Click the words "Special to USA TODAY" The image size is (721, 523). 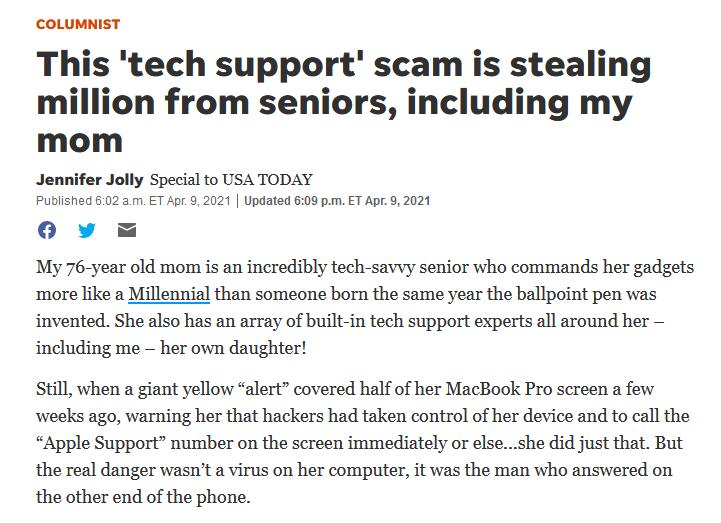(231, 179)
